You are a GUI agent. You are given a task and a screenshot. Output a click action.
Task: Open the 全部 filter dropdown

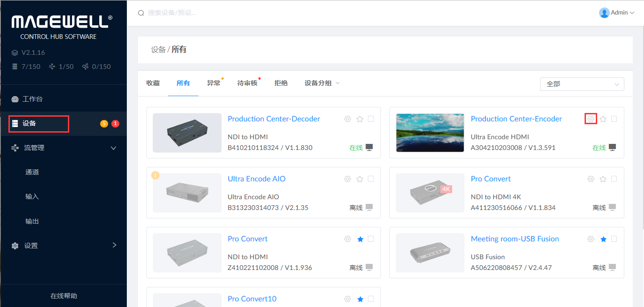tap(582, 84)
